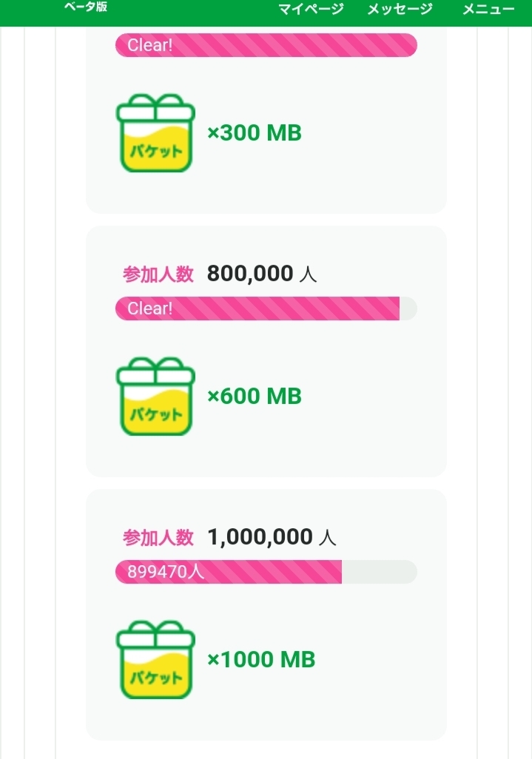Click the Clear! bar under 800,000 人
Viewport: 532px width, 759px height.
coord(257,308)
